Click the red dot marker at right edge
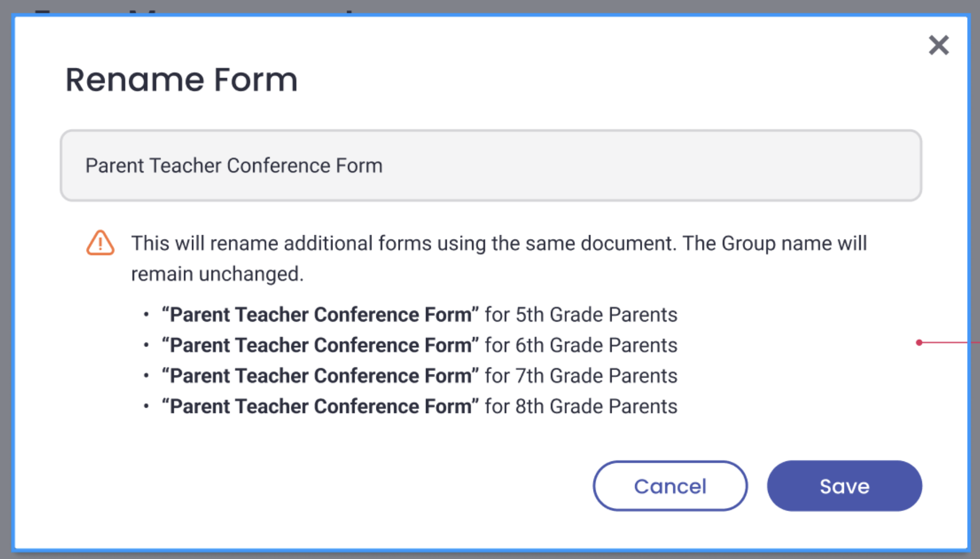Viewport: 980px width, 559px height. (x=919, y=342)
